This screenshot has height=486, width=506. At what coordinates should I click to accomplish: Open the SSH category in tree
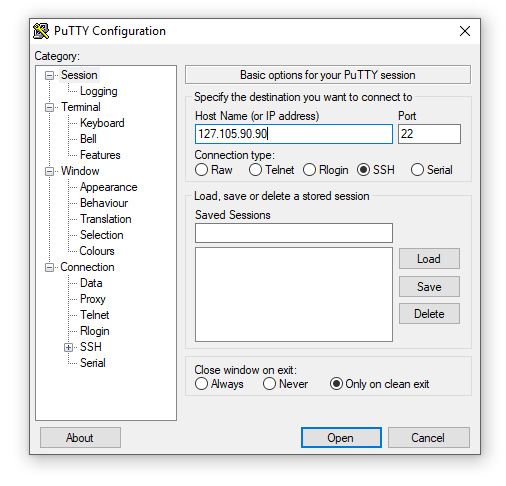click(91, 347)
